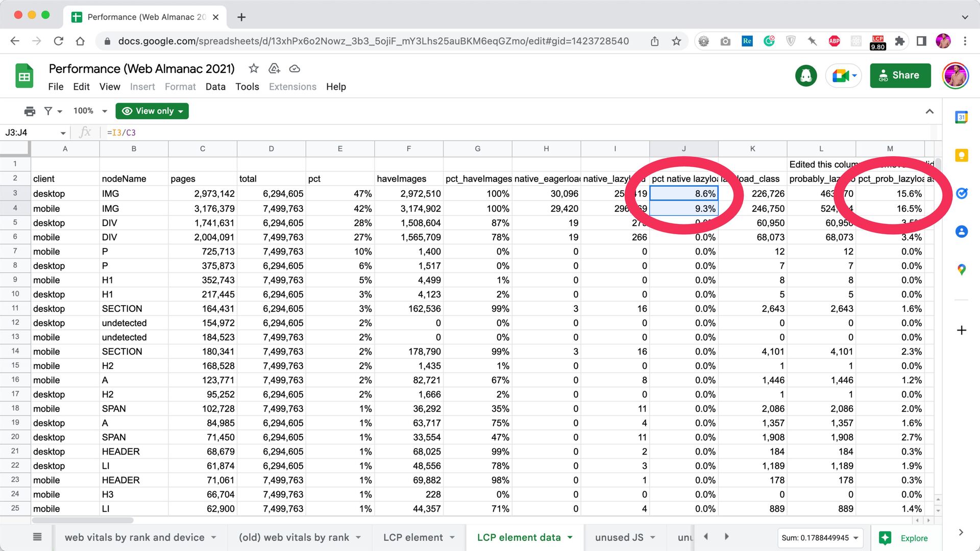Open the all sheets list icon
The width and height of the screenshot is (980, 551).
click(x=37, y=537)
